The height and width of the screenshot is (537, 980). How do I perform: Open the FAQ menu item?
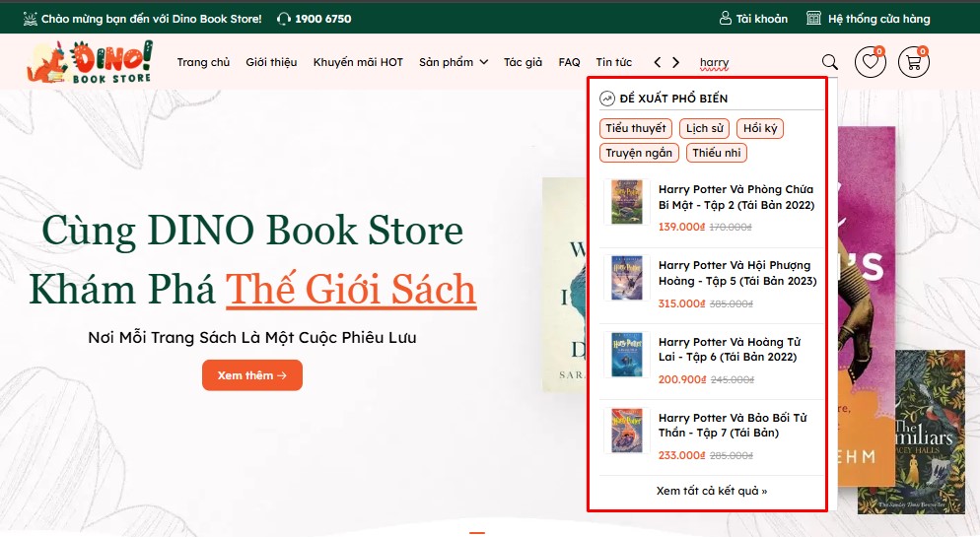pyautogui.click(x=570, y=62)
